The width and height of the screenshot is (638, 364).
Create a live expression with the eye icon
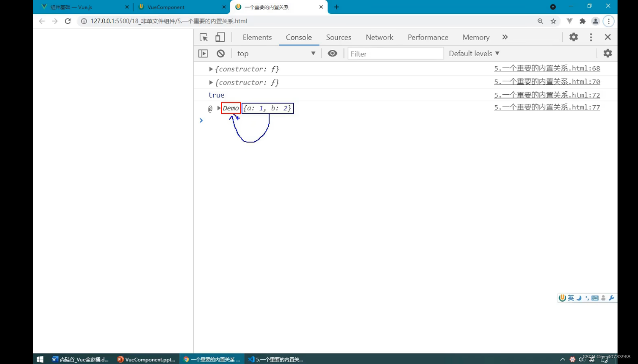[333, 53]
